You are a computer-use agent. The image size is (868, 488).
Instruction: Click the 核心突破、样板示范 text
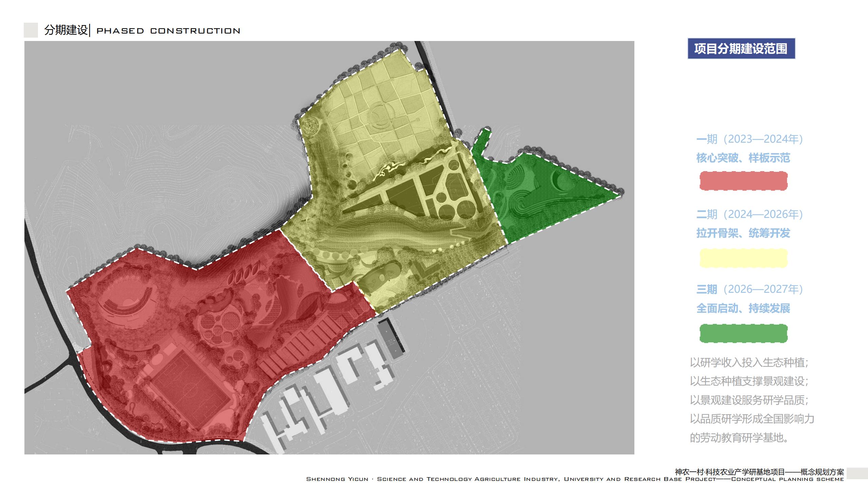click(743, 158)
